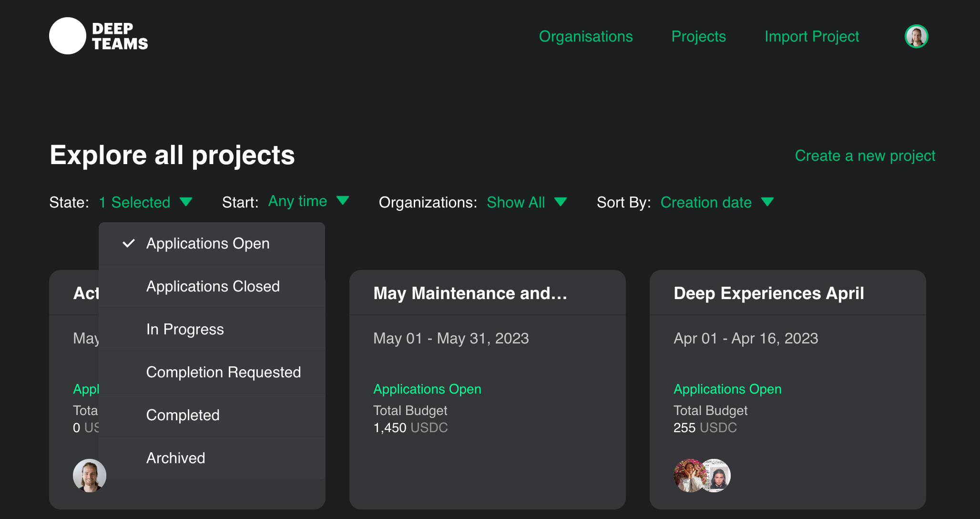Collapse the State 1 Selected dropdown

[x=145, y=202]
